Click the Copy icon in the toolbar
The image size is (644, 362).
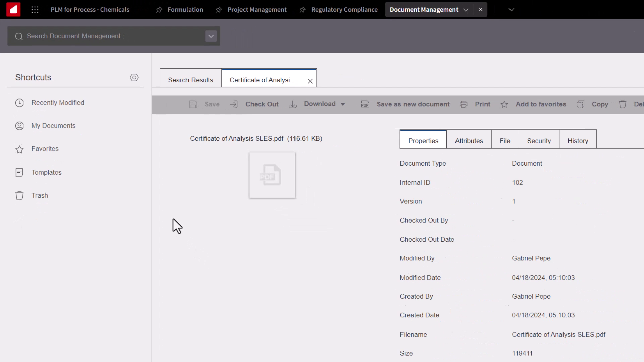[580, 104]
